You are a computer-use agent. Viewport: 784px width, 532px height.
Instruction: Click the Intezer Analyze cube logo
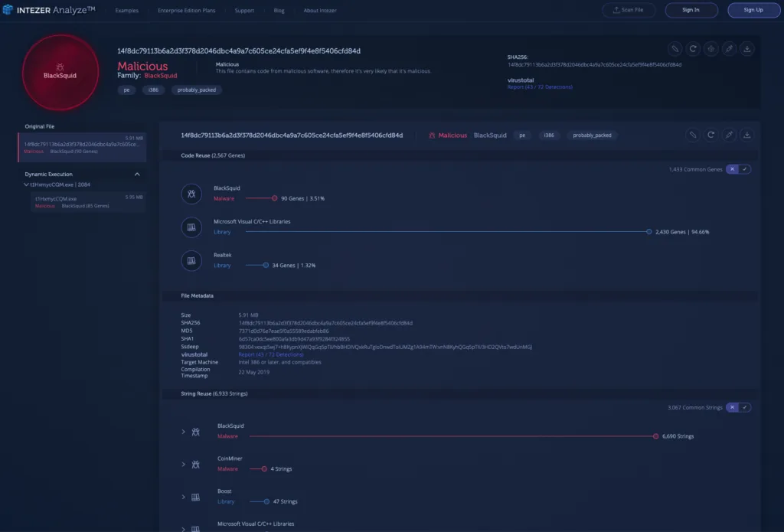(8, 9)
